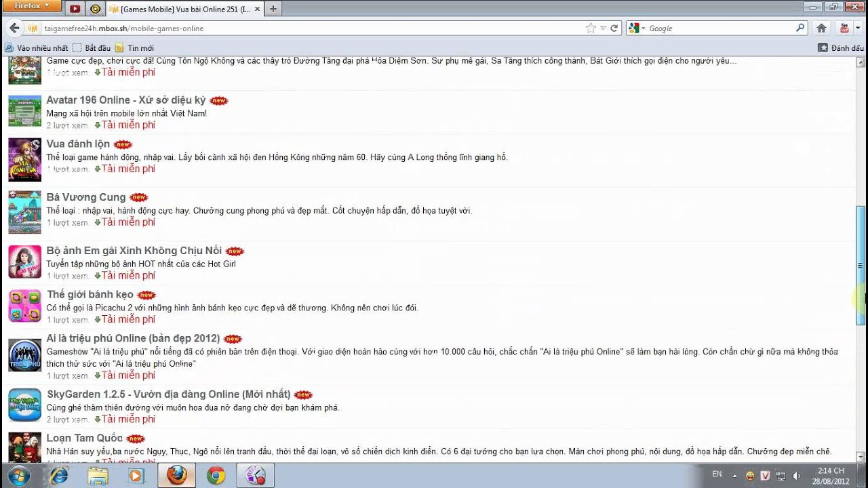
Task: Open the rightmost pinned taskbar app
Action: [256, 476]
